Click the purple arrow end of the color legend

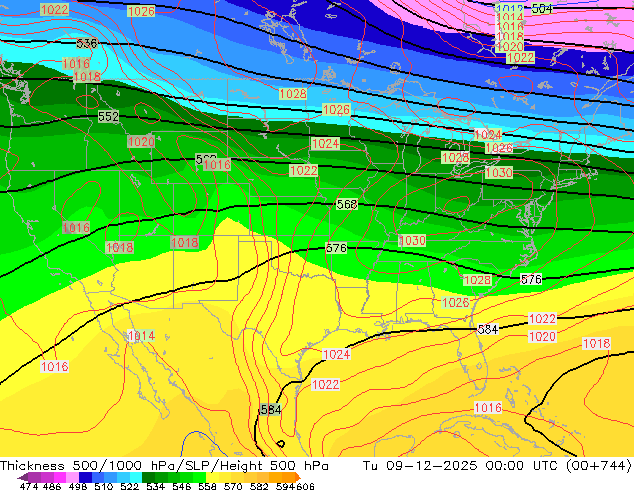pyautogui.click(x=22, y=477)
